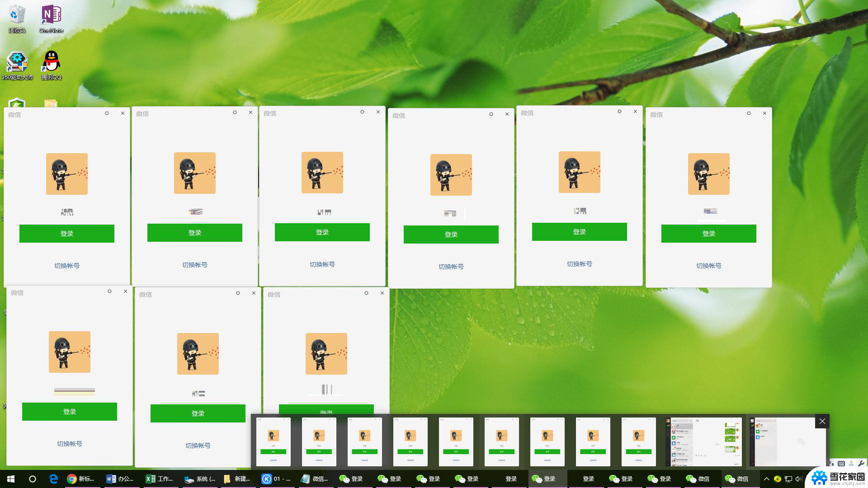
Task: Close the hovered taskbar preview with X
Action: 822,421
